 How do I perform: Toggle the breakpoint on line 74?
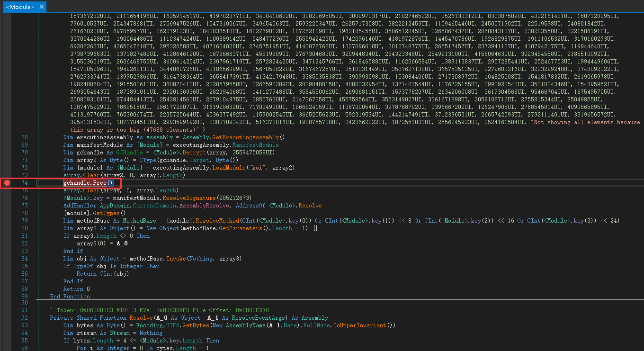click(7, 182)
